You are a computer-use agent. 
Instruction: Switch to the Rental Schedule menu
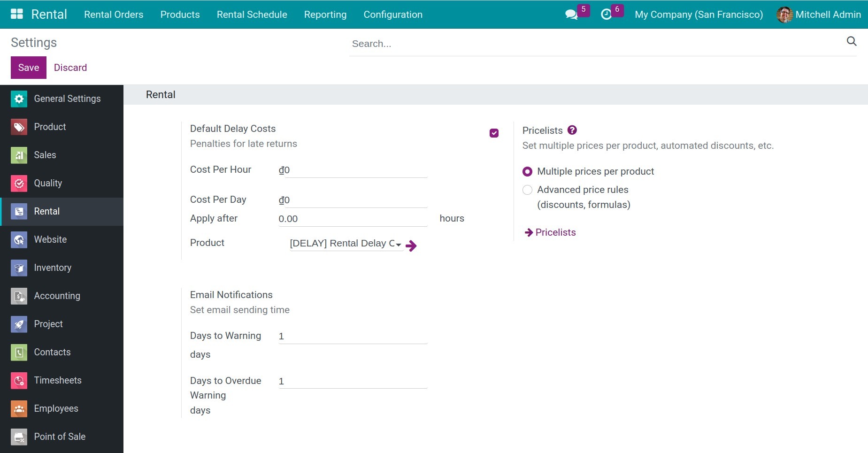click(x=252, y=15)
